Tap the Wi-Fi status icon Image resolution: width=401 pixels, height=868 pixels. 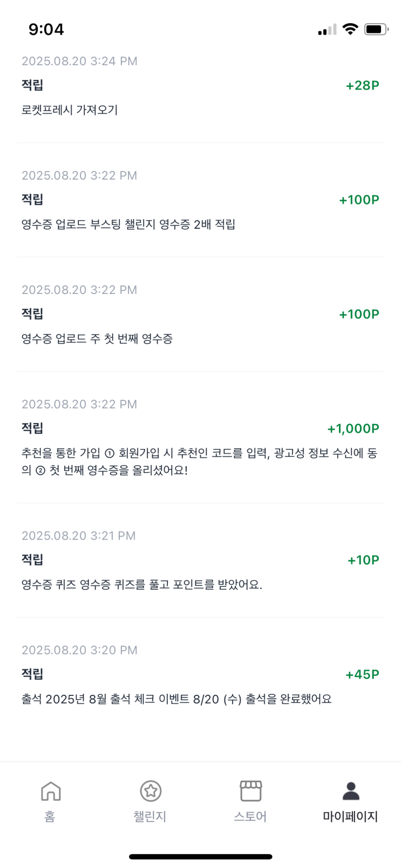point(350,29)
